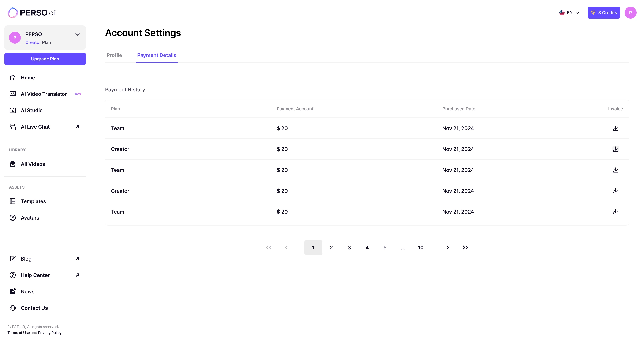This screenshot has width=644, height=350.
Task: Click the Account Settings title
Action: click(x=143, y=33)
